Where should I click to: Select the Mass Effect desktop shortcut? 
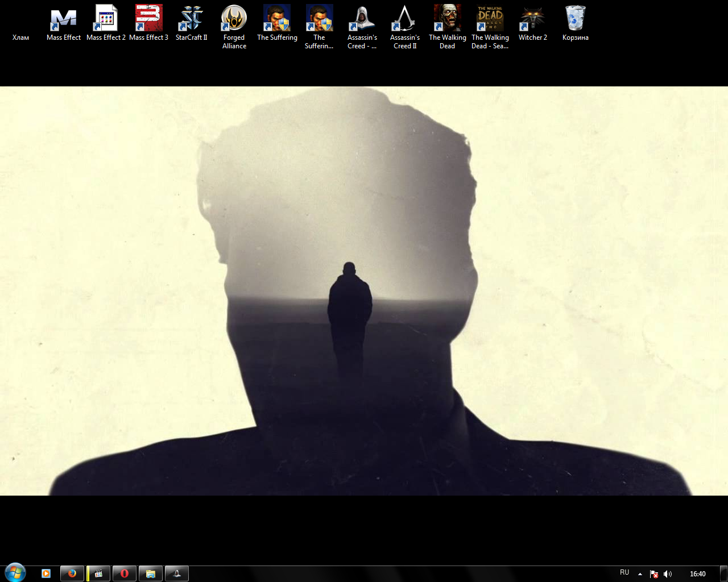63,19
